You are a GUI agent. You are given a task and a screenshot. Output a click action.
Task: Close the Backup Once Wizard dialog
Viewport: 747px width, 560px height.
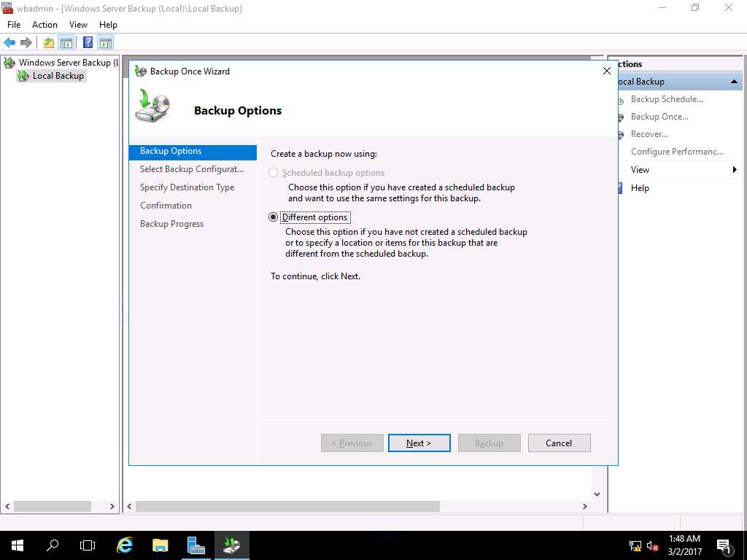(606, 71)
